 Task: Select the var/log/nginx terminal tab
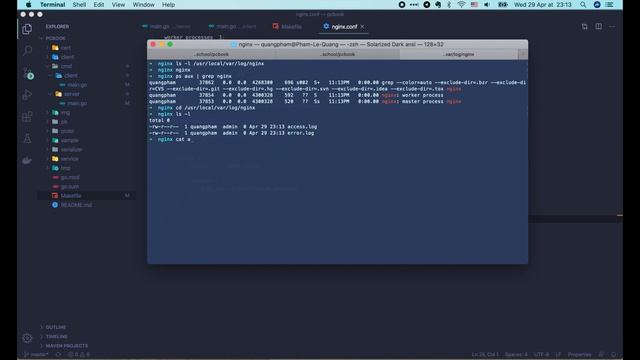pos(459,54)
